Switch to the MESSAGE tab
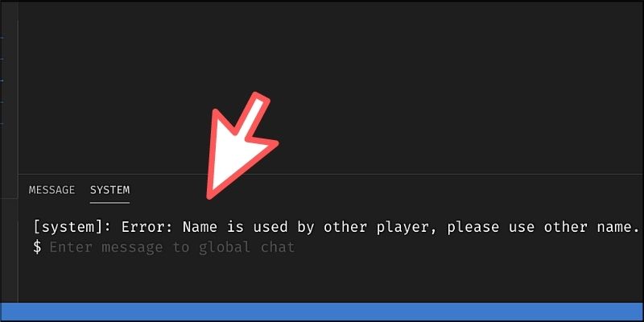This screenshot has width=644, height=322. pos(52,190)
